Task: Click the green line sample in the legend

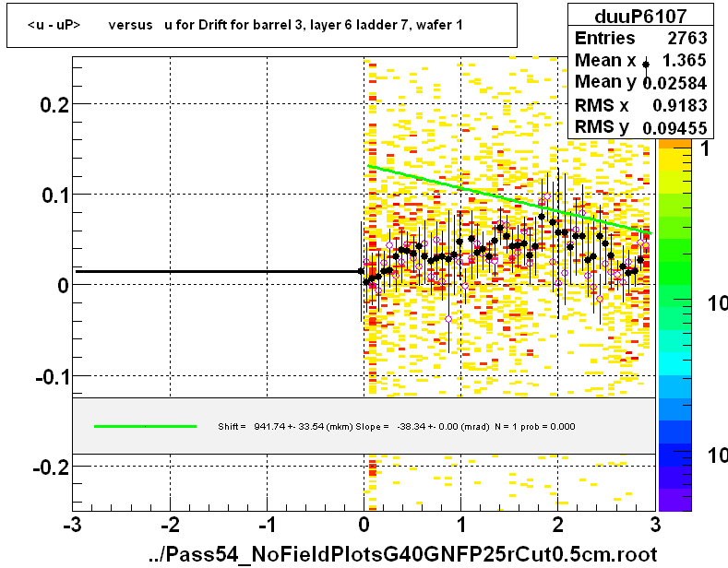Action: pos(145,426)
